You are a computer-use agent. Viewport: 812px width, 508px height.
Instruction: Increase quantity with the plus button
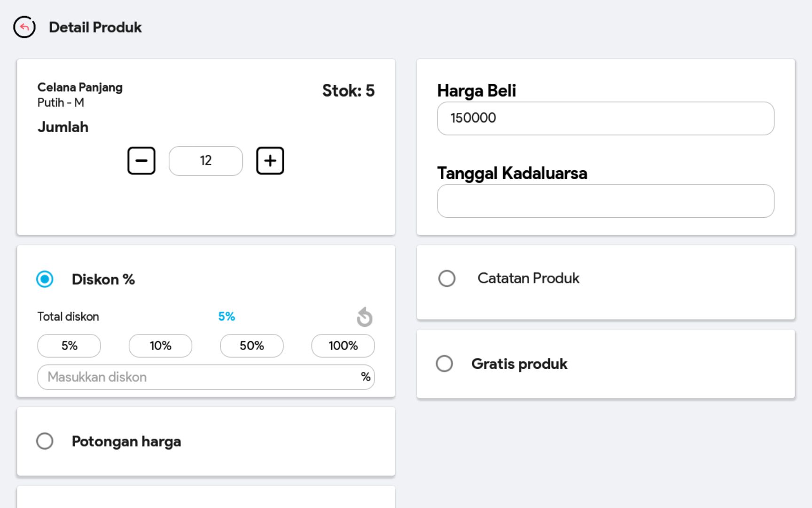[270, 161]
